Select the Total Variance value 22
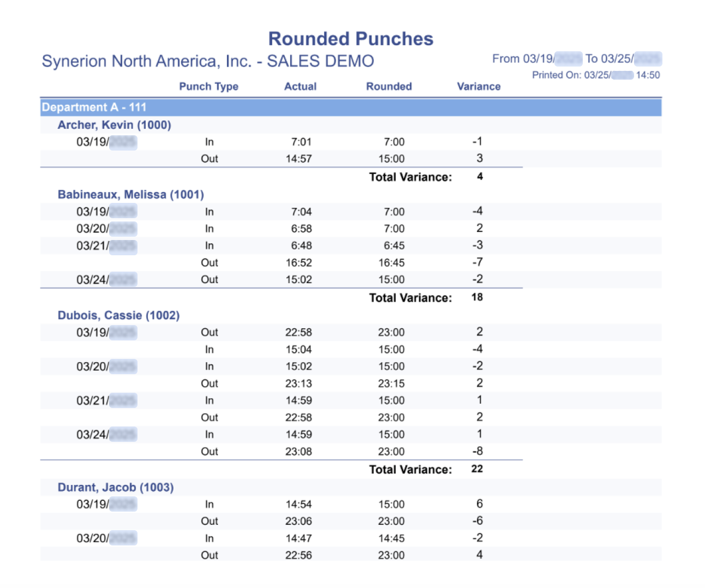The width and height of the screenshot is (705, 588). click(x=477, y=469)
